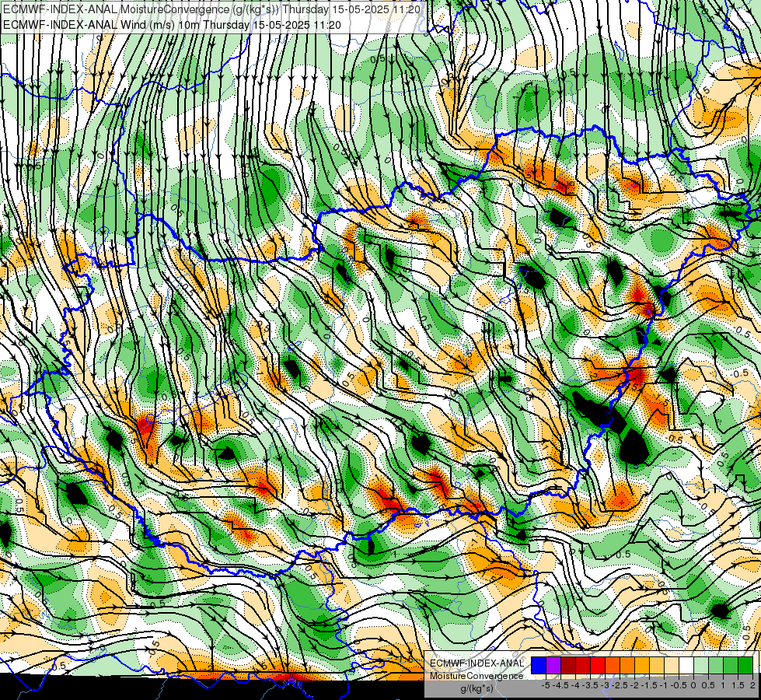
Task: Click the legend unit g/(kg*s)
Action: coord(476,688)
